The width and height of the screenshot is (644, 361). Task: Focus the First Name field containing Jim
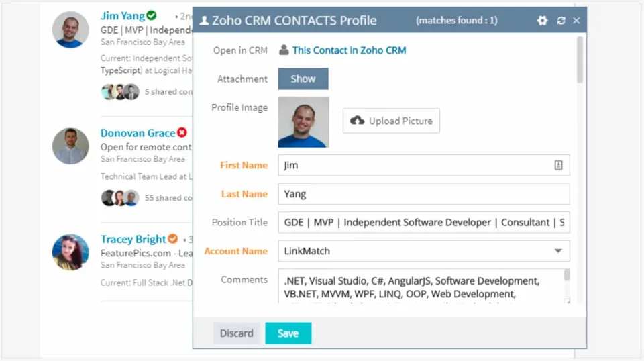pos(423,165)
